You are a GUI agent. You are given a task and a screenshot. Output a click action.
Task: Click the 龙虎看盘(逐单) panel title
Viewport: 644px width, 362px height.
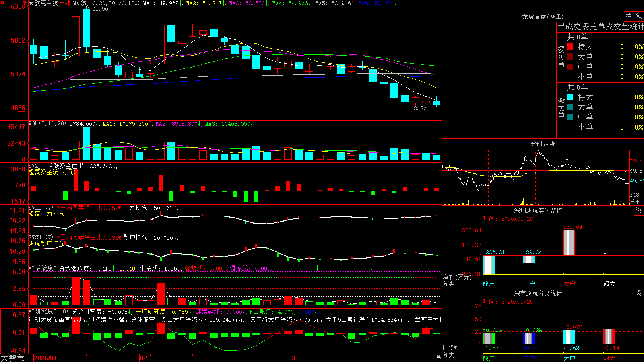click(x=543, y=16)
